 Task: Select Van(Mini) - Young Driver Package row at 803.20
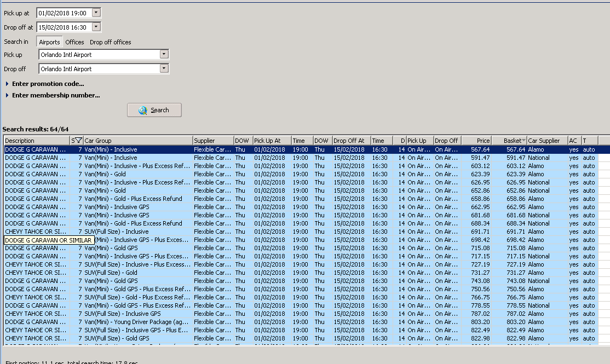(301, 322)
